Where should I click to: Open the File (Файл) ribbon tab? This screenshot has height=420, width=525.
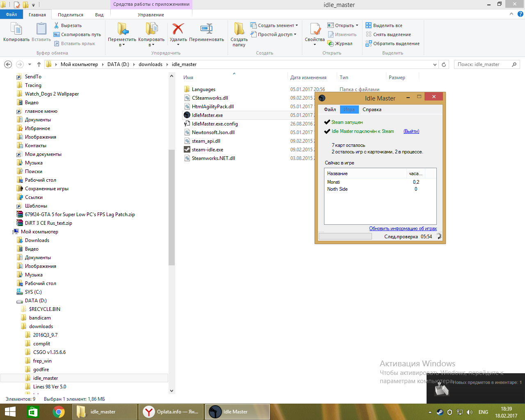(11, 14)
